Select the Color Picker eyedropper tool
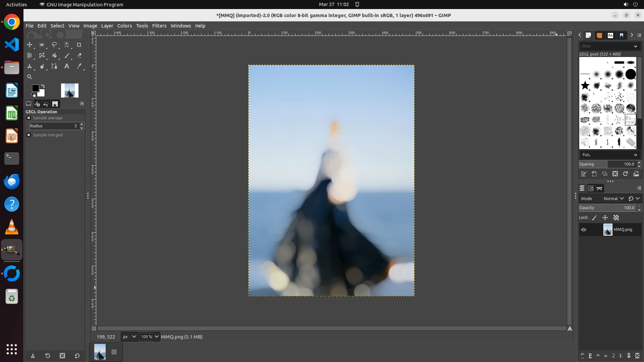This screenshot has width=644, height=362. 79,66
